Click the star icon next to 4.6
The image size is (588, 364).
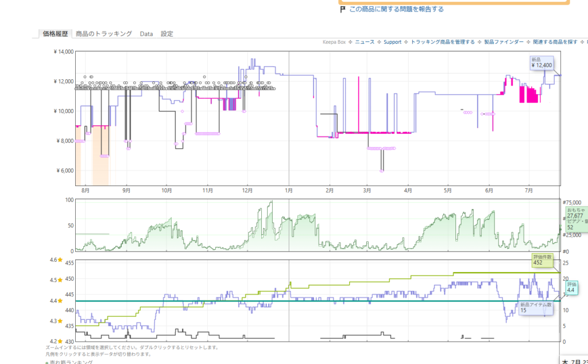(60, 260)
